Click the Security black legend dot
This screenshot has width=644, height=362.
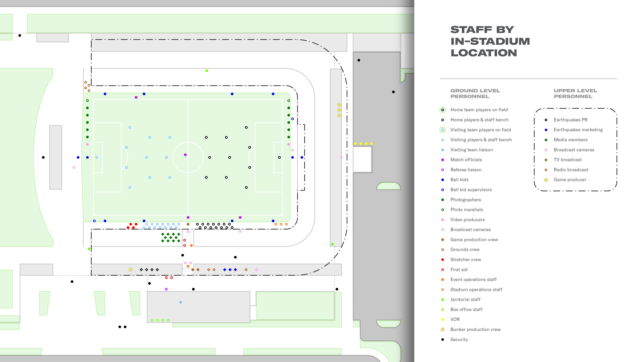tap(443, 340)
